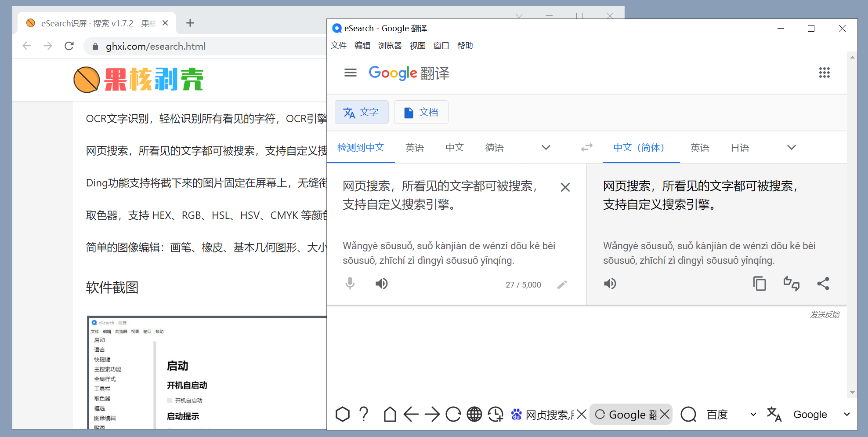Screen dimensions: 868x437
Task: Share the translation
Action: pos(823,284)
